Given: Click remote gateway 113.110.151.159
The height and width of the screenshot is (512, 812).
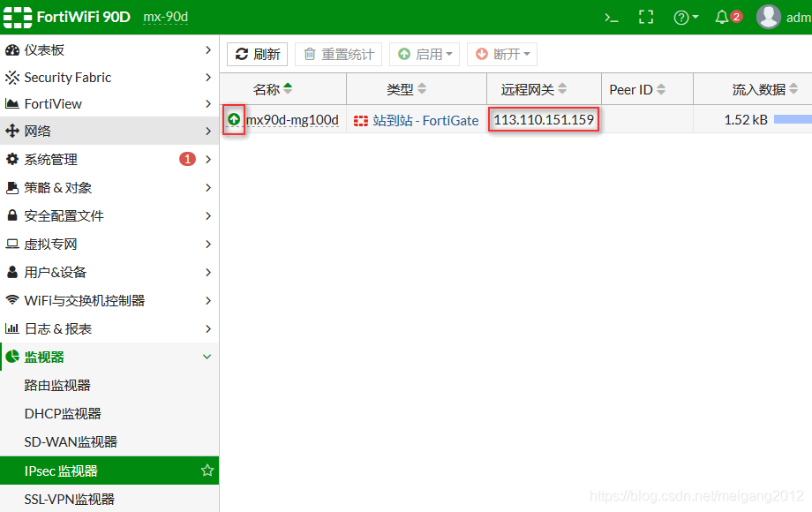Looking at the screenshot, I should (544, 119).
